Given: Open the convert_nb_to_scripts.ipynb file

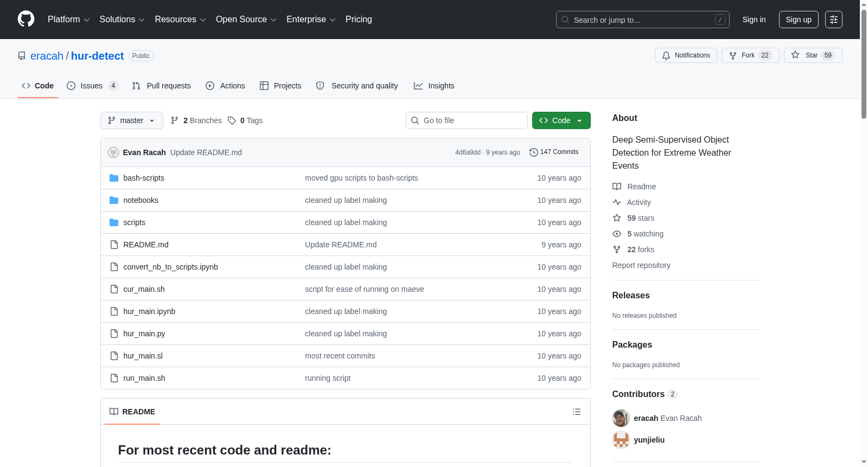Looking at the screenshot, I should (x=170, y=267).
